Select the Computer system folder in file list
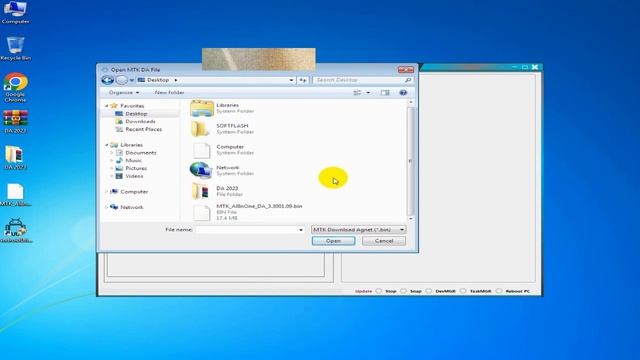Viewport: 640px width, 360px height. [x=223, y=150]
